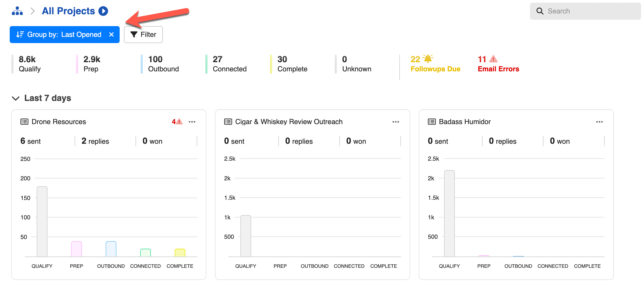Viewport: 644px width, 288px height.
Task: Click the Email Errors warning triangle icon
Action: click(x=493, y=59)
